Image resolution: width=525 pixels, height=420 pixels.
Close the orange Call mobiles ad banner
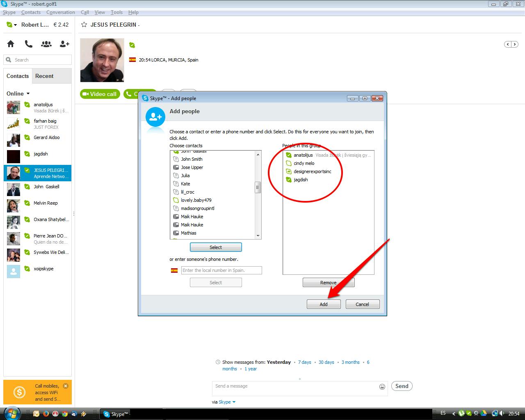(66, 386)
